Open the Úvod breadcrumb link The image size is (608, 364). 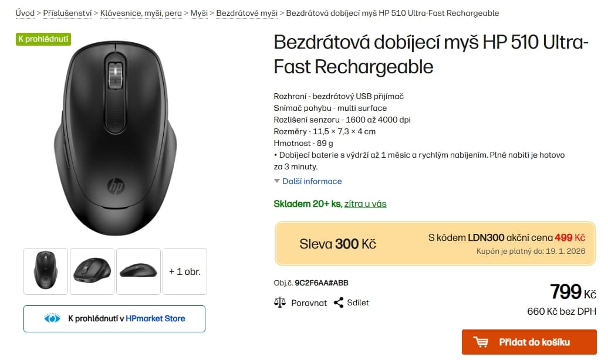[x=25, y=12]
